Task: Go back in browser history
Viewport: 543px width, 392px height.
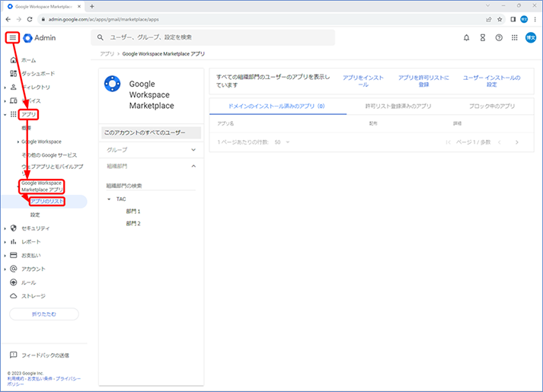Action: [x=8, y=19]
